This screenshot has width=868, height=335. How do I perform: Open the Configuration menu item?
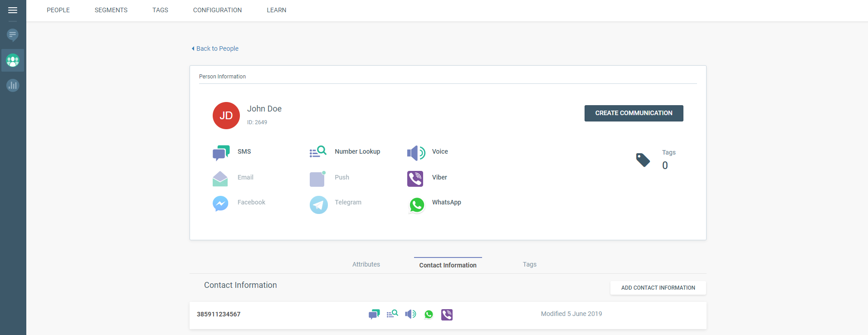[x=217, y=10]
